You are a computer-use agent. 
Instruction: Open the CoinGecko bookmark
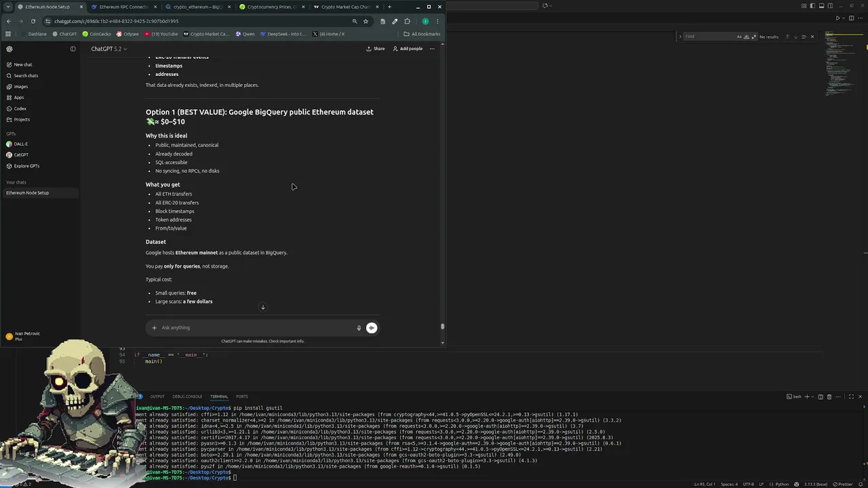(97, 34)
